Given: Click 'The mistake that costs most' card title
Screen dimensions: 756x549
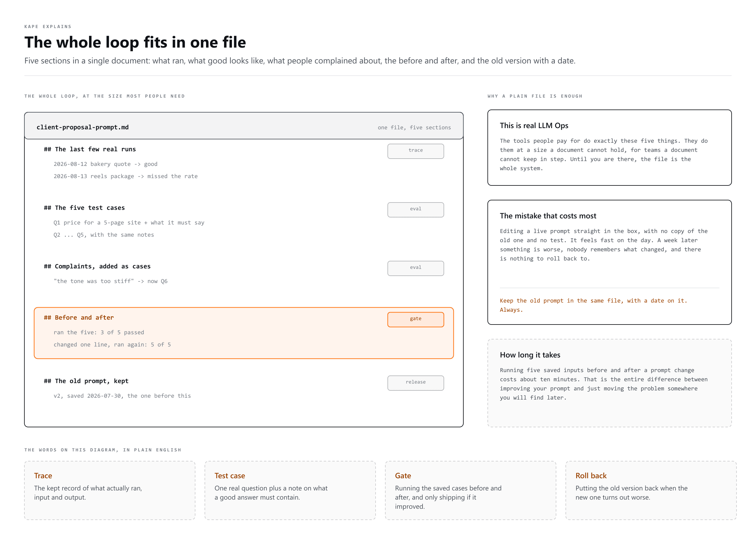Looking at the screenshot, I should click(x=548, y=216).
